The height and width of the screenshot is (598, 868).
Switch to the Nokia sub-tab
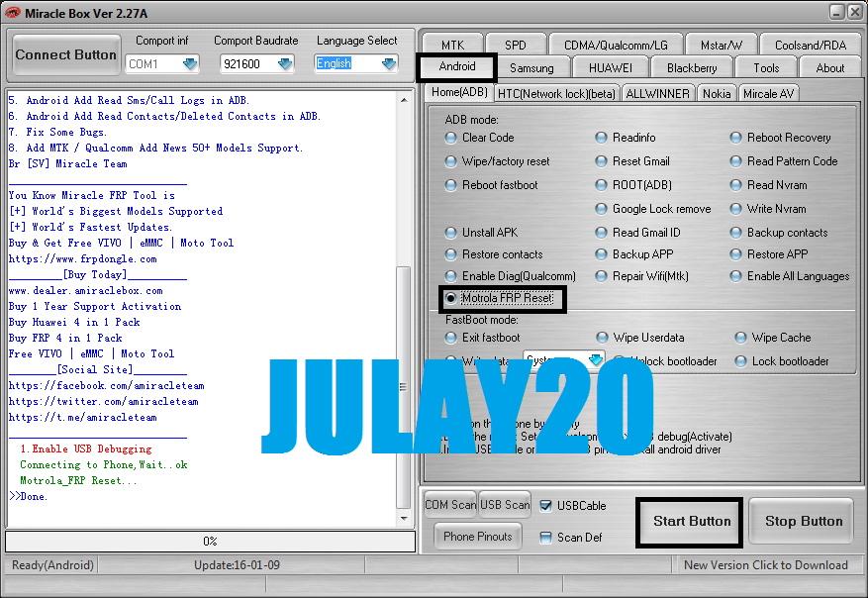(717, 94)
